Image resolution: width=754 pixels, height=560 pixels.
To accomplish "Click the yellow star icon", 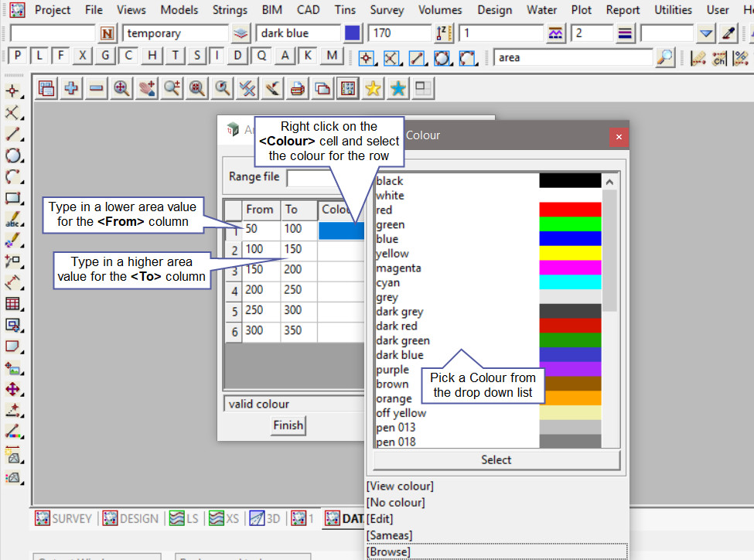I will (373, 88).
